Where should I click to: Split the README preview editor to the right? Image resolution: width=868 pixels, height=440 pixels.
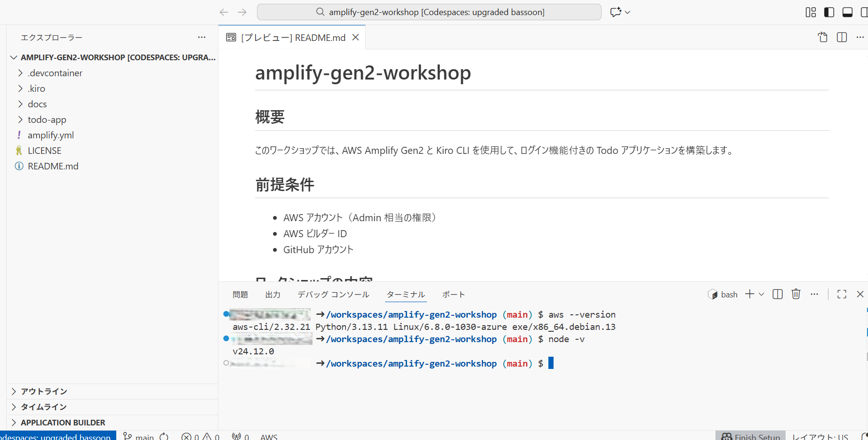(x=842, y=37)
